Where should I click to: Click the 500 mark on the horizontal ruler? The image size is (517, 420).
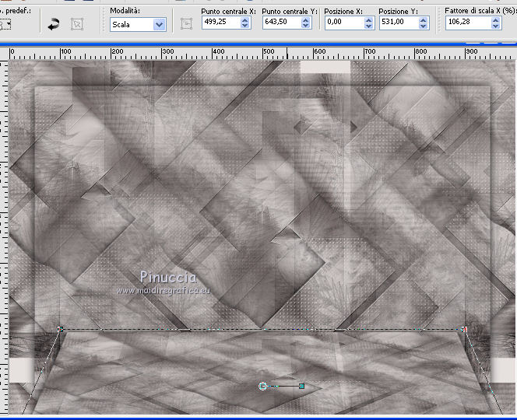coord(269,51)
